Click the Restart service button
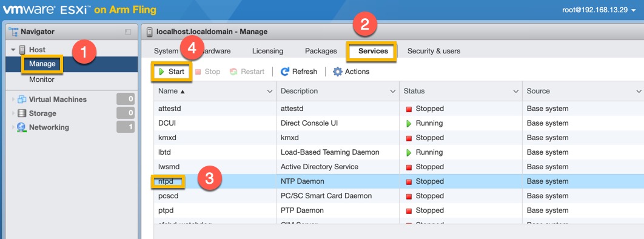This screenshot has height=239, width=644. [x=247, y=72]
